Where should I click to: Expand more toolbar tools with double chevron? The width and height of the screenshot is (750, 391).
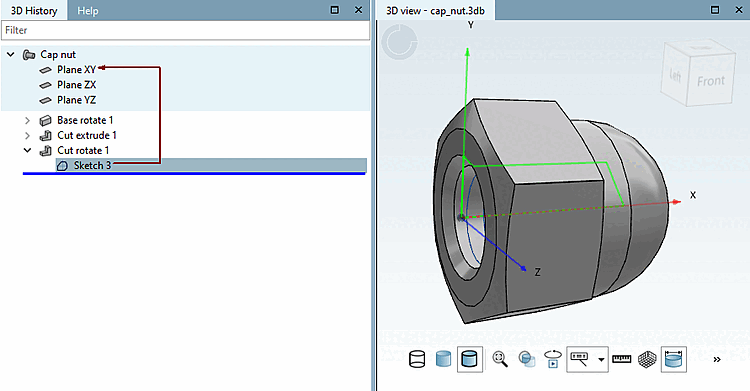717,359
